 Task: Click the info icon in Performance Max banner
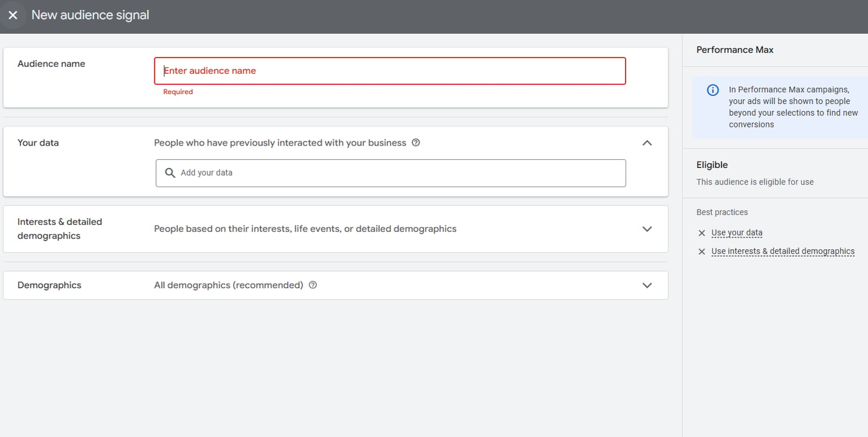click(x=712, y=90)
